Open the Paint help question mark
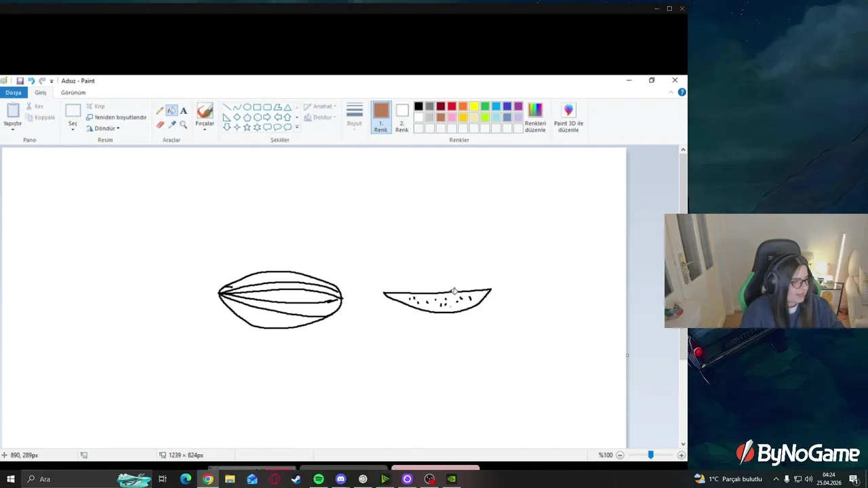The height and width of the screenshot is (488, 868). [682, 92]
